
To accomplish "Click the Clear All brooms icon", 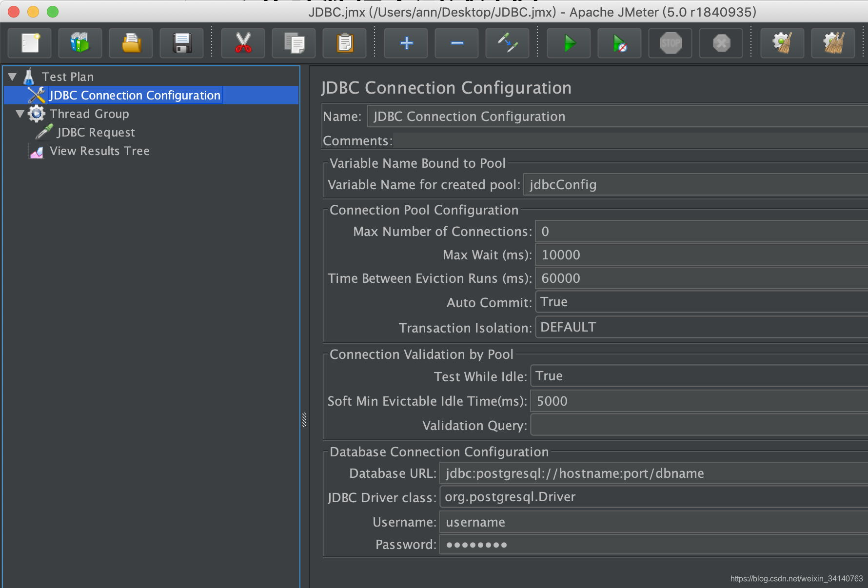I will click(x=833, y=43).
